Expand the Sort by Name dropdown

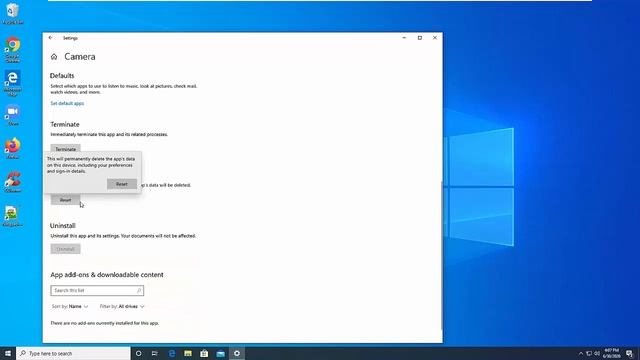[x=70, y=307]
